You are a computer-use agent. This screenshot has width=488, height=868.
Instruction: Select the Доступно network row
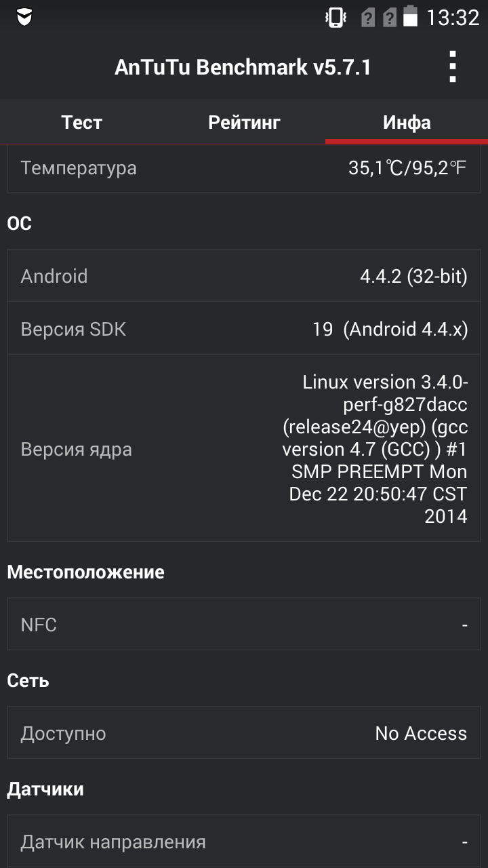pos(244,733)
